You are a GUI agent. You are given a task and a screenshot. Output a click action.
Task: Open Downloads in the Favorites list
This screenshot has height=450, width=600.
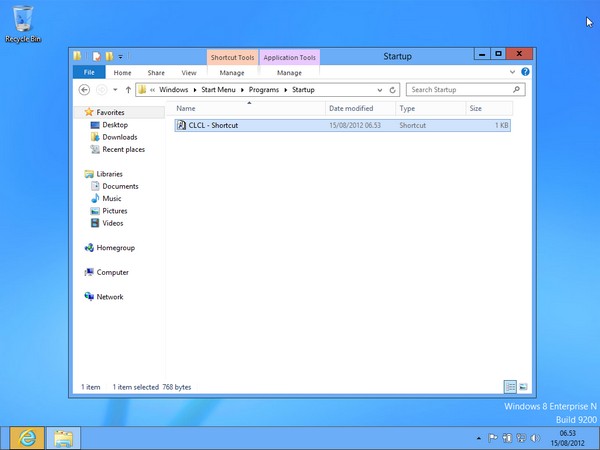point(114,137)
